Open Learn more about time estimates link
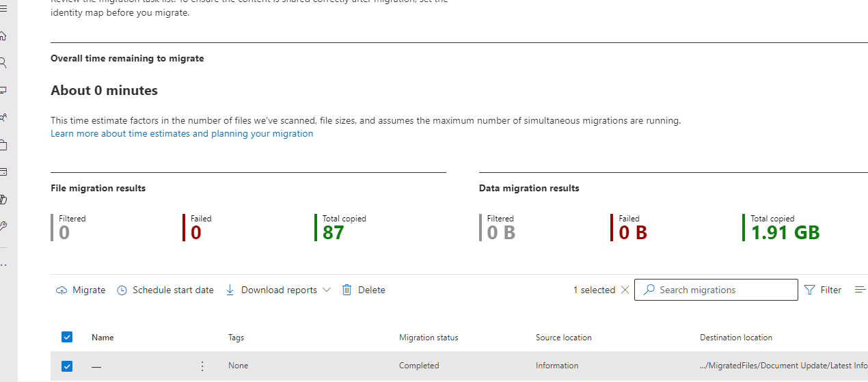This screenshot has height=382, width=868. point(182,133)
